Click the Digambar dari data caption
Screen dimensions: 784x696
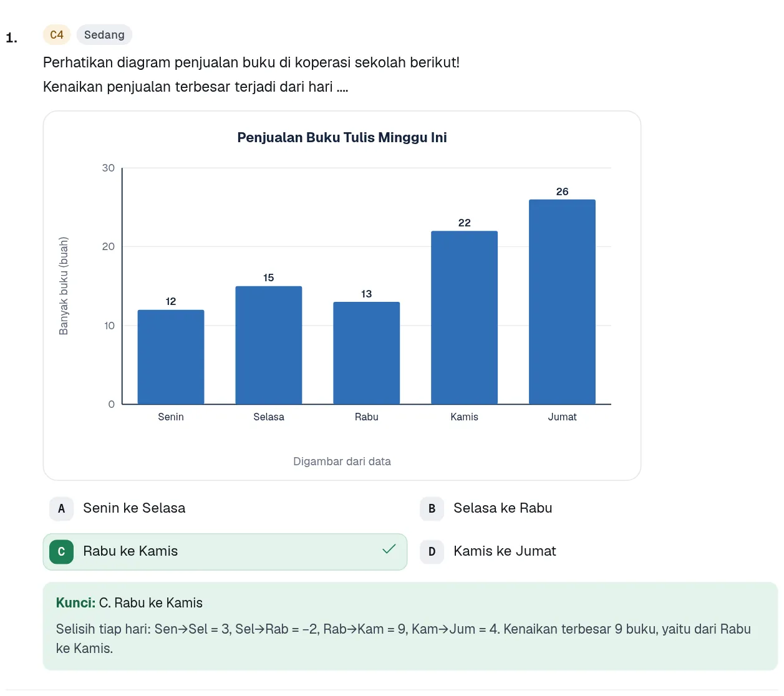pyautogui.click(x=342, y=462)
